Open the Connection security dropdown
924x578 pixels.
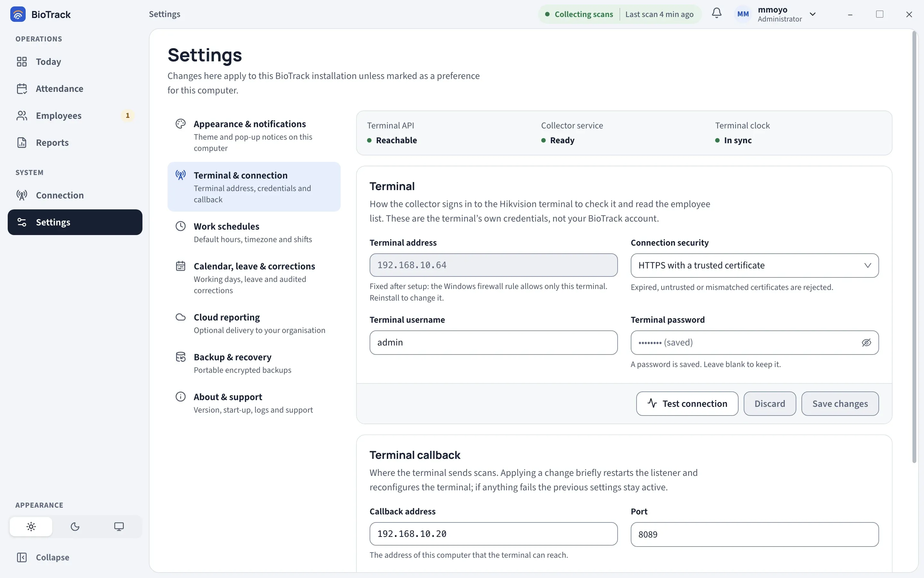pyautogui.click(x=755, y=266)
